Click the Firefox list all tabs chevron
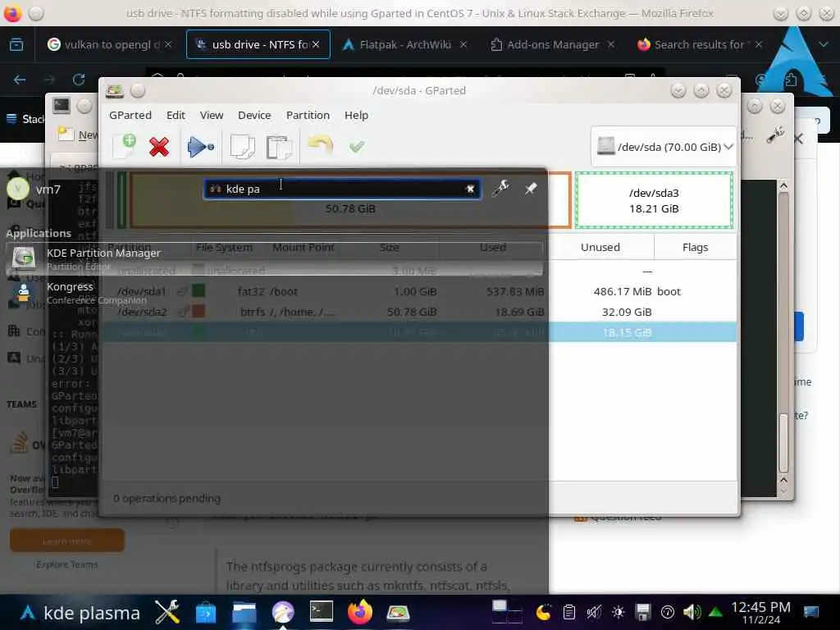The image size is (840, 630). coord(824,44)
